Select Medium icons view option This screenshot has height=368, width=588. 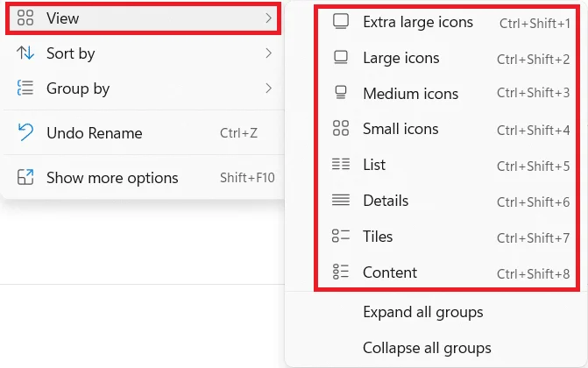pos(447,93)
